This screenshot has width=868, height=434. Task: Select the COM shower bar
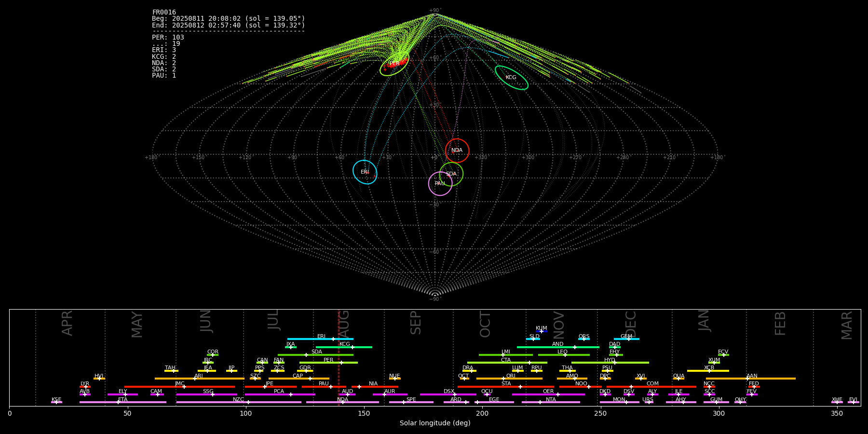point(651,386)
